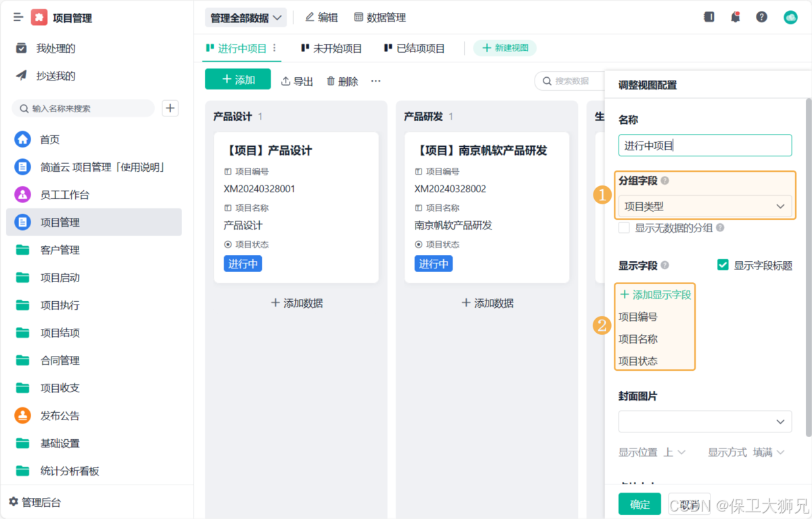Click 添加显示字段 link
This screenshot has height=519, width=812.
[x=655, y=294]
